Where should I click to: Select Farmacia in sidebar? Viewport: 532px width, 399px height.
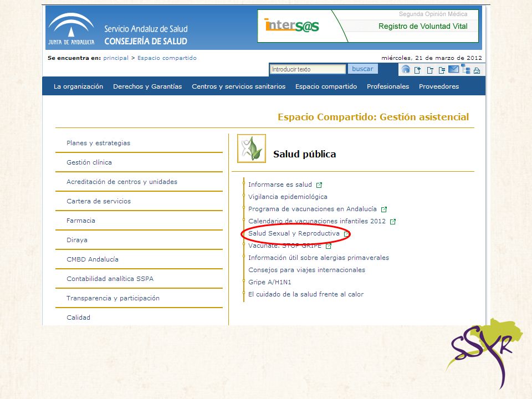pos(81,220)
